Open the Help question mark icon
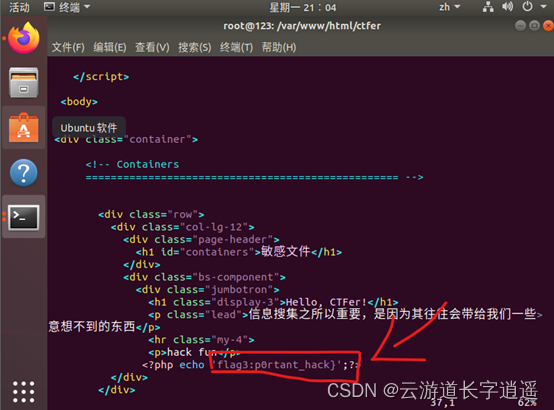Image resolution: width=554 pixels, height=410 pixels. pos(24,173)
